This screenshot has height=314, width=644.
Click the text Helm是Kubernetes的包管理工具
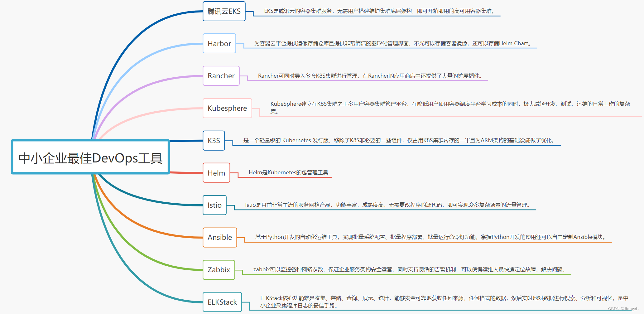tap(288, 172)
